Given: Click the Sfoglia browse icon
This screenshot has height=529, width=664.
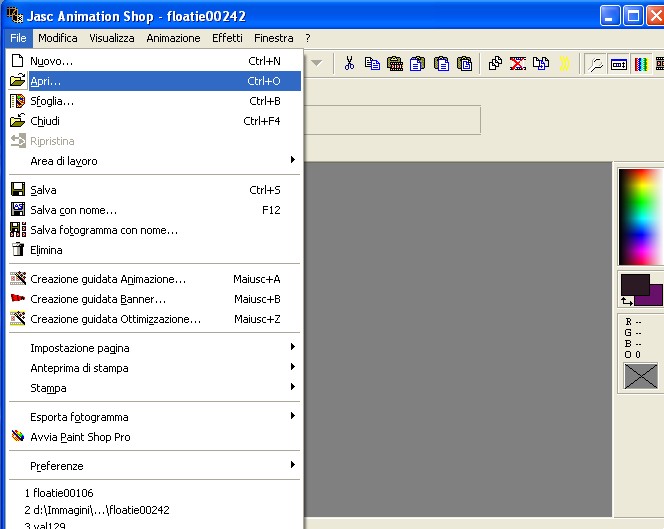Looking at the screenshot, I should pyautogui.click(x=17, y=101).
